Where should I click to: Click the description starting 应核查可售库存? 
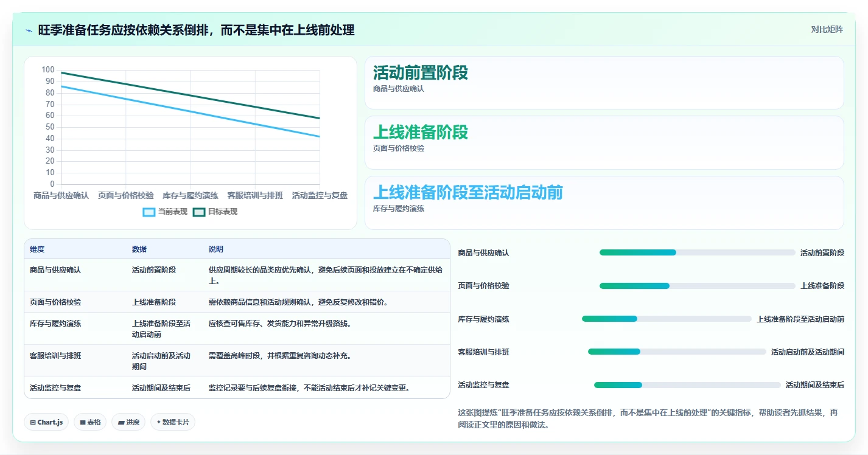pyautogui.click(x=279, y=323)
